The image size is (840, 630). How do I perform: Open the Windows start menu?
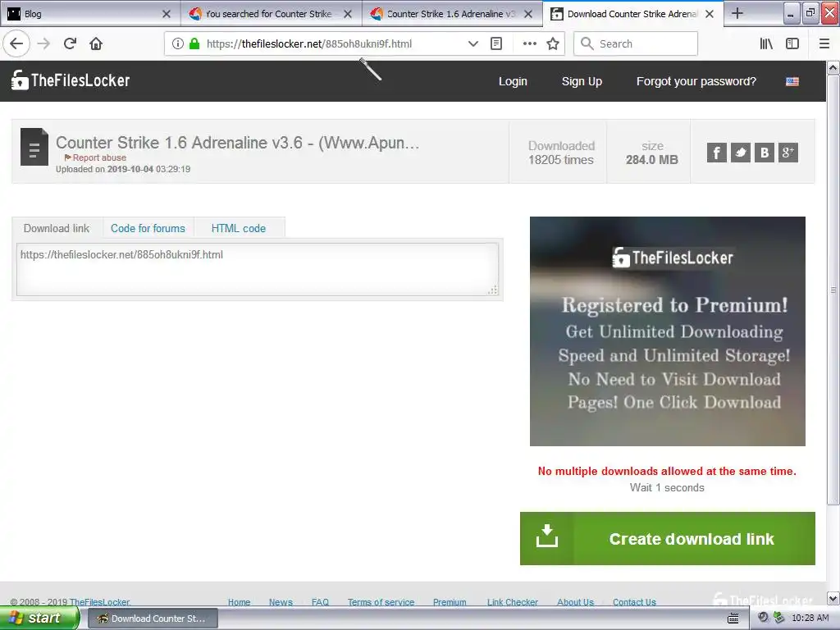point(39,619)
